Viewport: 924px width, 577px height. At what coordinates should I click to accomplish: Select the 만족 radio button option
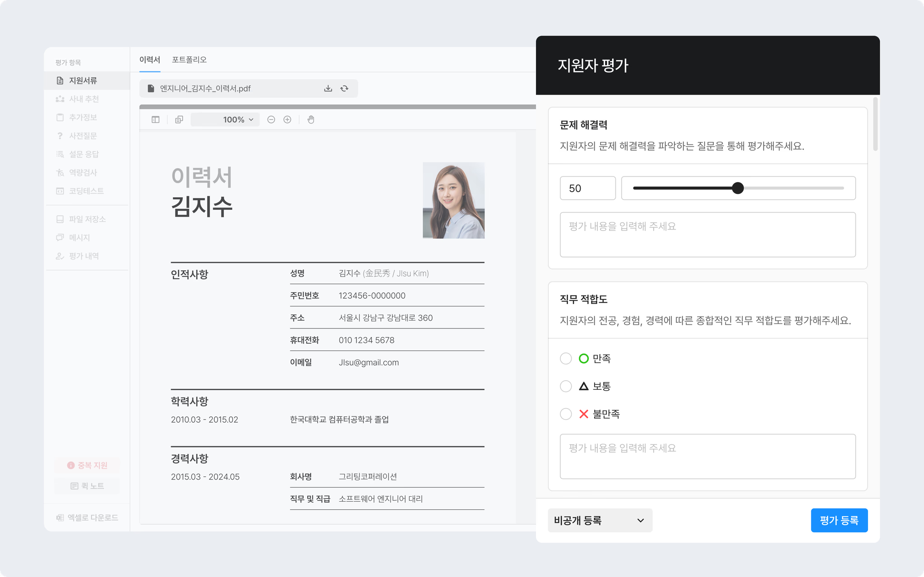click(566, 358)
